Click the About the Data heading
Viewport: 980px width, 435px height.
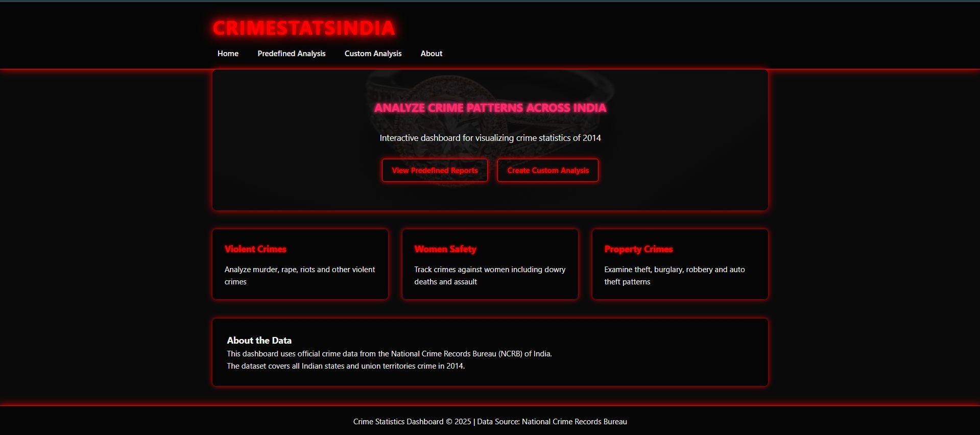(x=259, y=341)
